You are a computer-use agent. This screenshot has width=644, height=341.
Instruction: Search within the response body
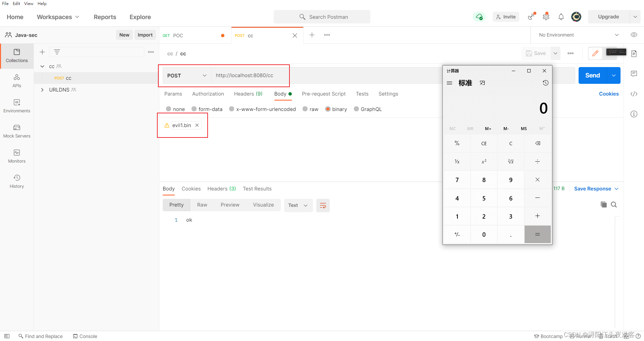[x=614, y=205]
